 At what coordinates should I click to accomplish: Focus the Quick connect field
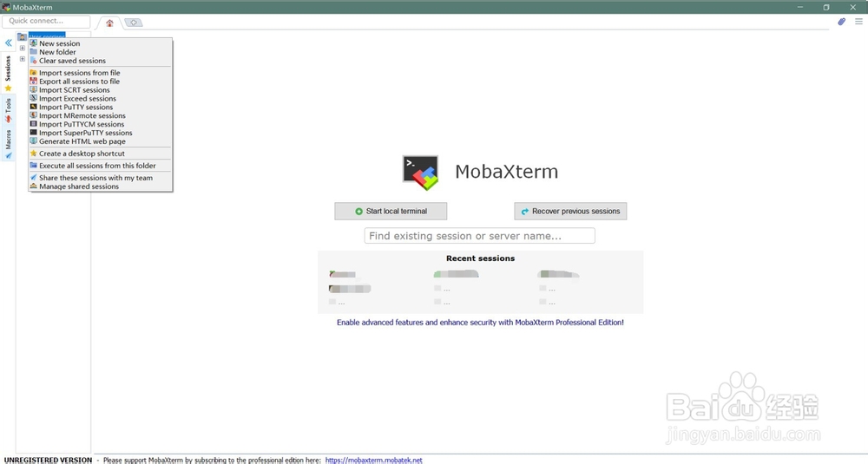[46, 21]
